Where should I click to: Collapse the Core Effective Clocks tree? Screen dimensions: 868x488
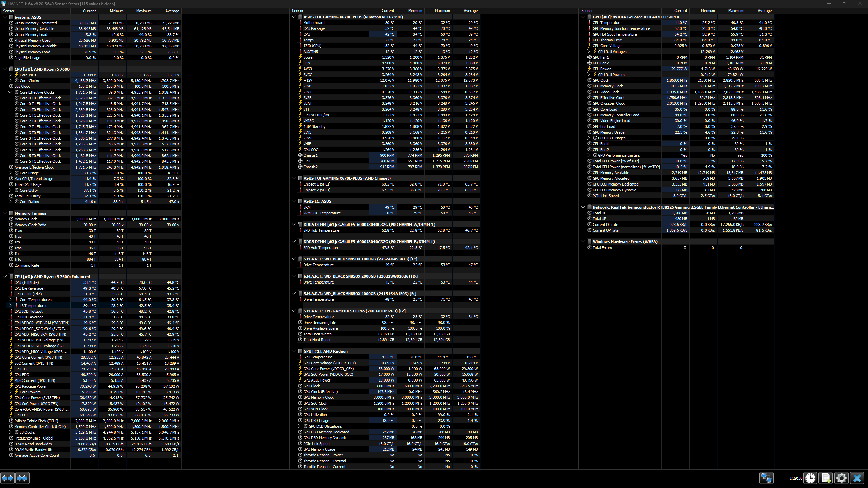coord(10,92)
